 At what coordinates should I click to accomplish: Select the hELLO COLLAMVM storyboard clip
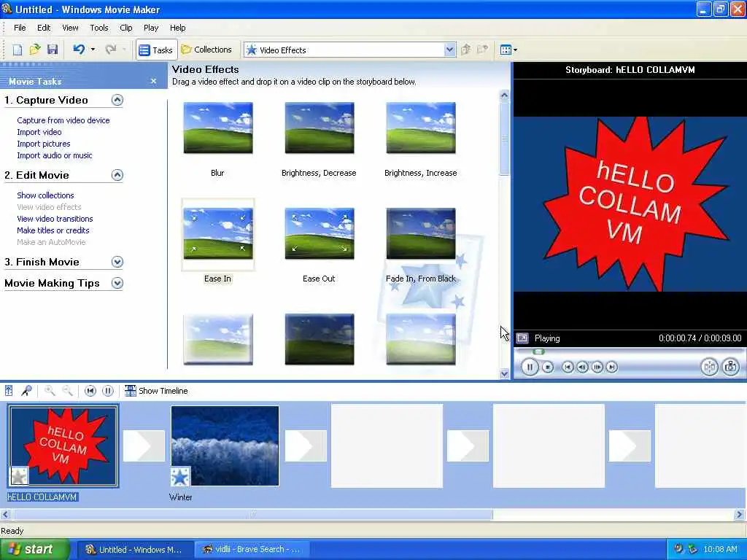[x=63, y=446]
